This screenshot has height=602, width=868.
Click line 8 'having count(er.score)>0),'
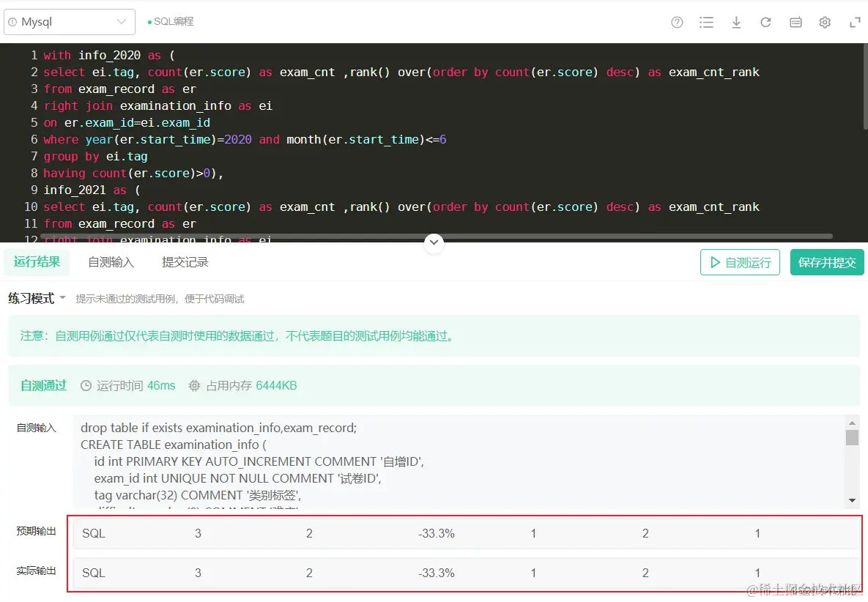[133, 173]
